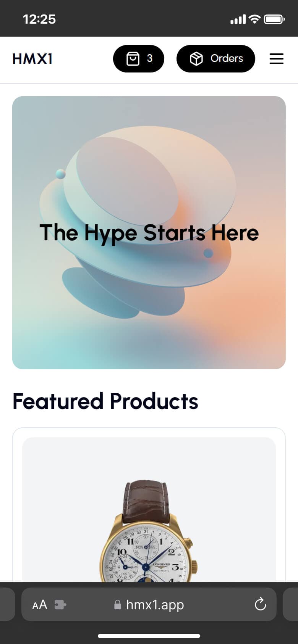The image size is (298, 644).
Task: Open the hamburger navigation menu
Action: click(x=276, y=59)
